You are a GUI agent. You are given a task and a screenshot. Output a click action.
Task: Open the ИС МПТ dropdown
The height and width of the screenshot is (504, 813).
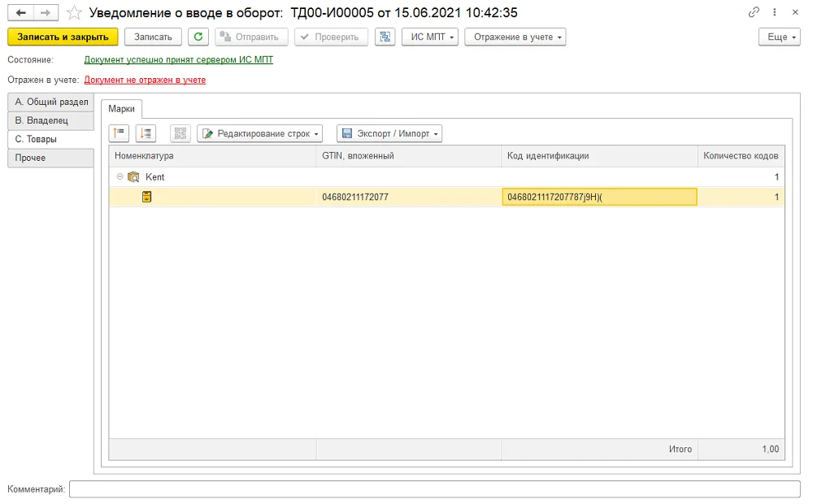pyautogui.click(x=430, y=37)
